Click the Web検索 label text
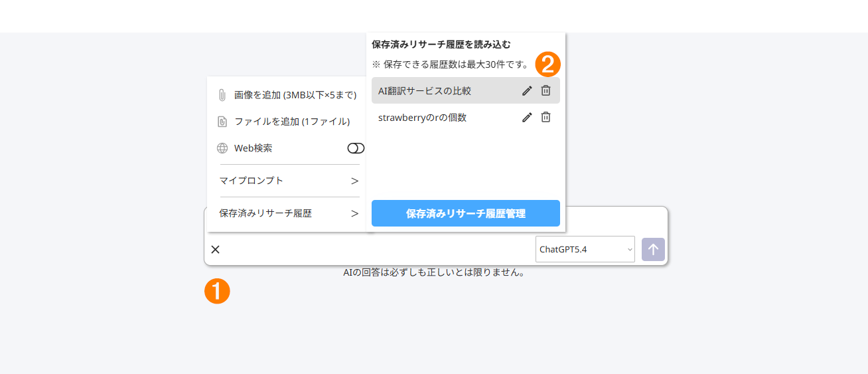The image size is (868, 374). coord(253,148)
